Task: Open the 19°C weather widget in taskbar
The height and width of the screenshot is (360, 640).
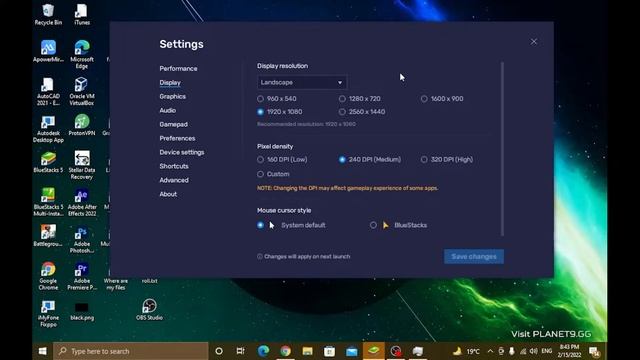Action: tap(466, 351)
